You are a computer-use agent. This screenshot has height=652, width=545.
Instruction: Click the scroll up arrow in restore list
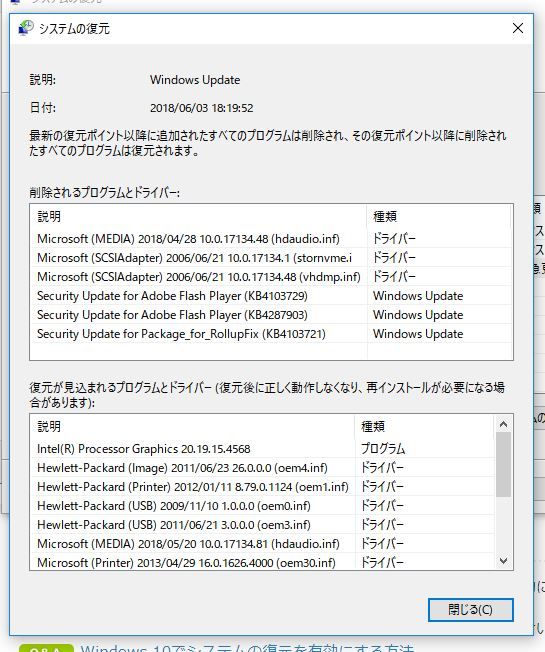[503, 424]
